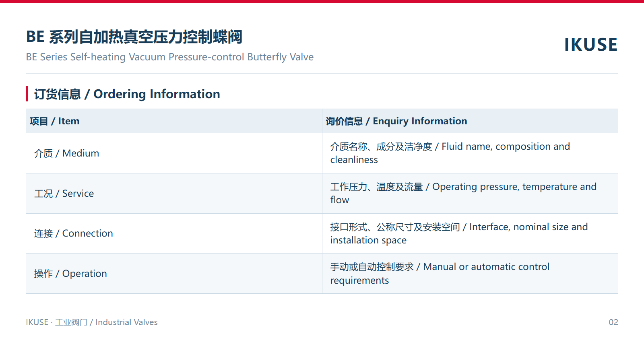Select the Chinese title BE 系列自加热真空压力控制蝶阀
Screen dimensions: 644x338
click(x=134, y=37)
